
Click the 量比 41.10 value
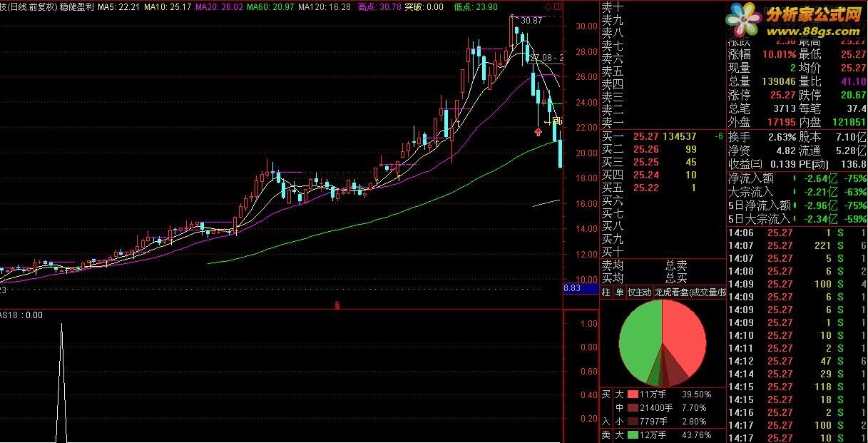coord(854,81)
